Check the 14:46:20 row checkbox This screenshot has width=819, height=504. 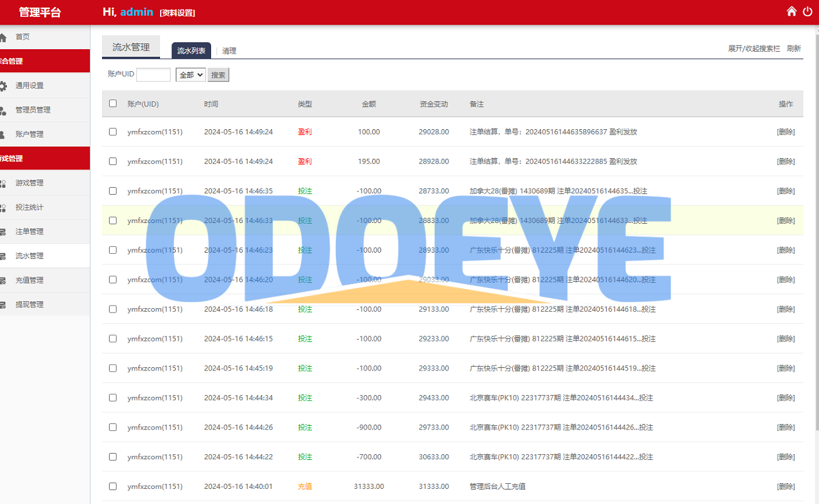pyautogui.click(x=113, y=280)
